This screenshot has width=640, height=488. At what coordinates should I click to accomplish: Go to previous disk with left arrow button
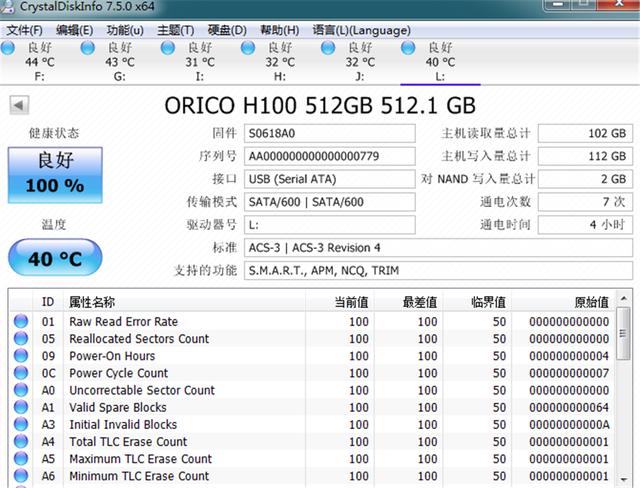[19, 105]
